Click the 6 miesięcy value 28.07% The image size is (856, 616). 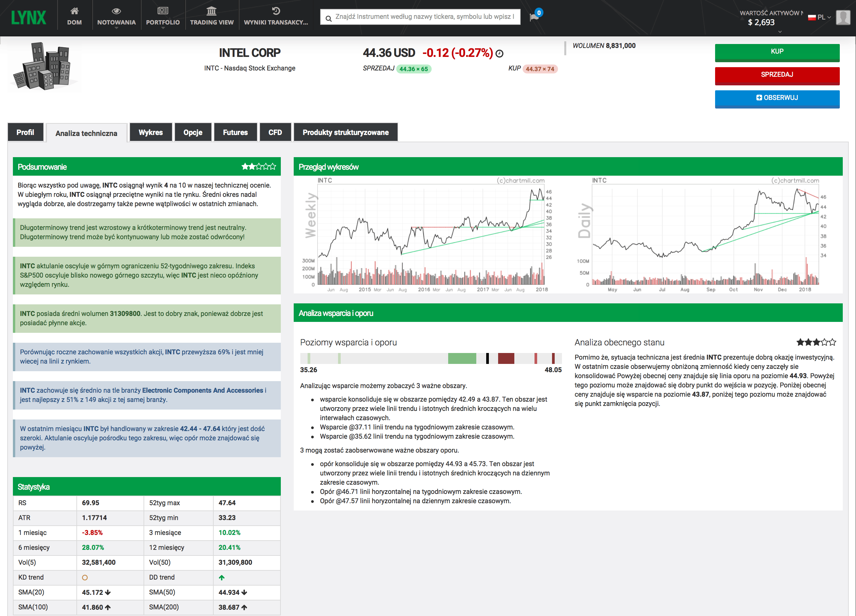point(93,548)
